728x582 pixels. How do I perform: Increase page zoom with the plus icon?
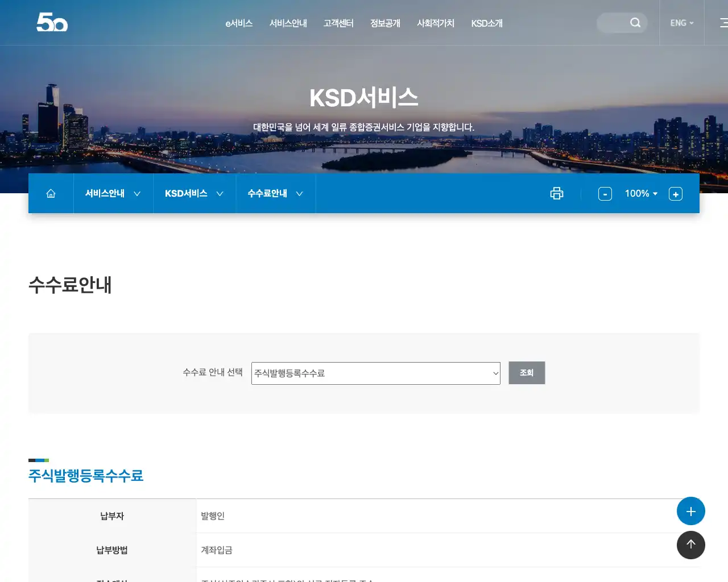(675, 194)
